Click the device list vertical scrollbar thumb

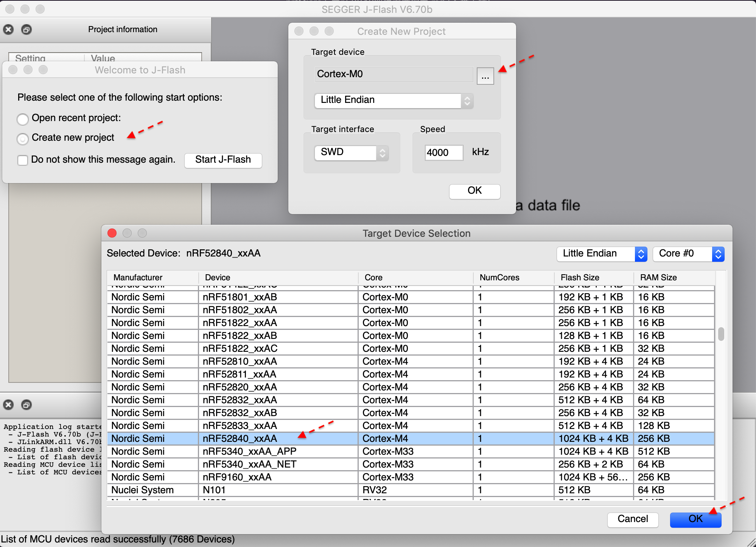coord(721,334)
